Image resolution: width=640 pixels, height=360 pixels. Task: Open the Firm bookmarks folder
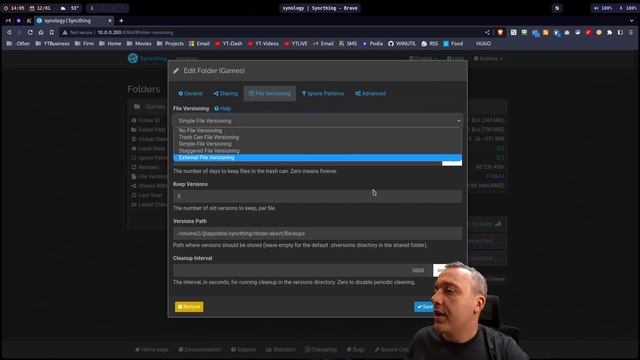click(84, 43)
